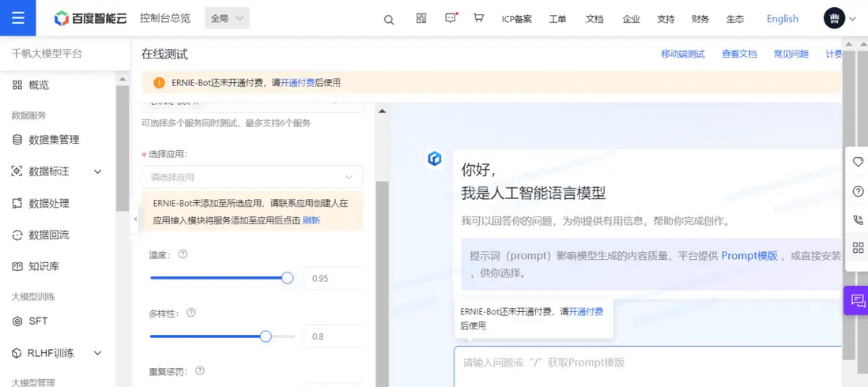
Task: Click the 温度 value field 0.95
Action: pyautogui.click(x=334, y=278)
